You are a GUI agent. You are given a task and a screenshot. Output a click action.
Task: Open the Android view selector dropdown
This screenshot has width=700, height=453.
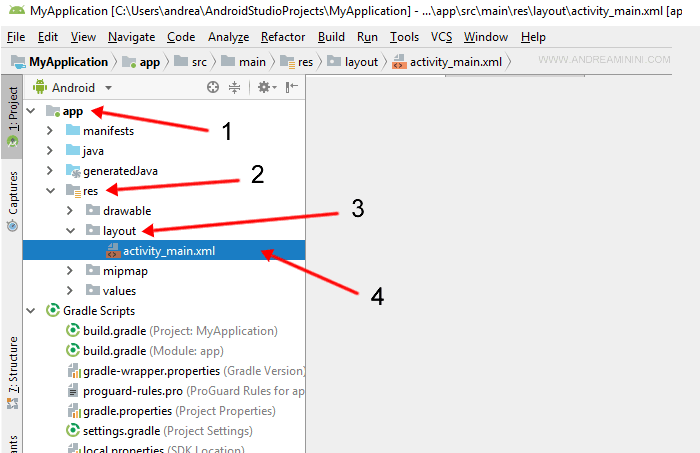(108, 88)
